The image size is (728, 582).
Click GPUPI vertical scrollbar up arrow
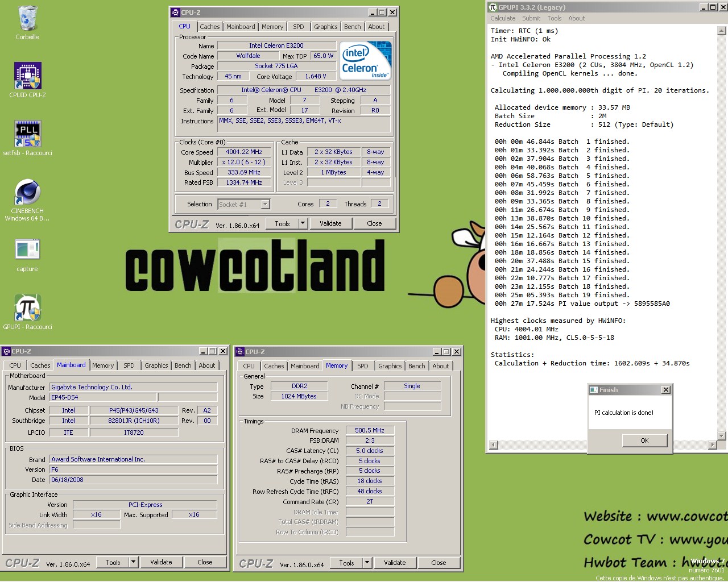722,31
